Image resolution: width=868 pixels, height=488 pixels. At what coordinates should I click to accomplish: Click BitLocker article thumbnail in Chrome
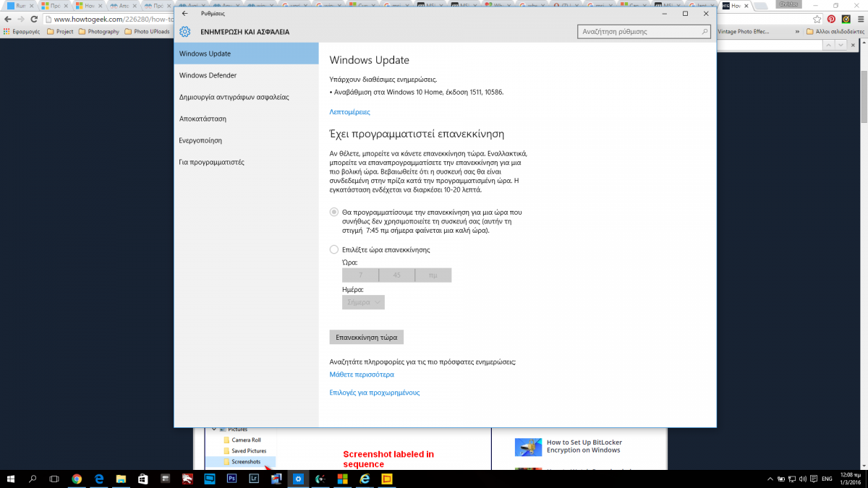pos(528,447)
